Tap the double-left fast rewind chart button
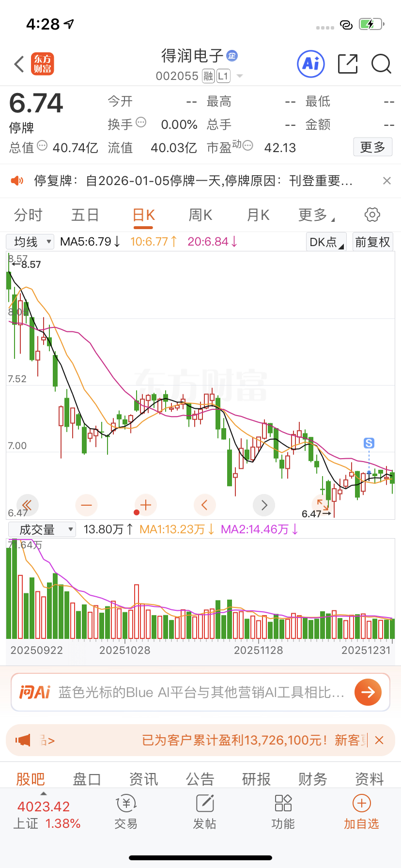The width and height of the screenshot is (401, 868). pos(27,506)
